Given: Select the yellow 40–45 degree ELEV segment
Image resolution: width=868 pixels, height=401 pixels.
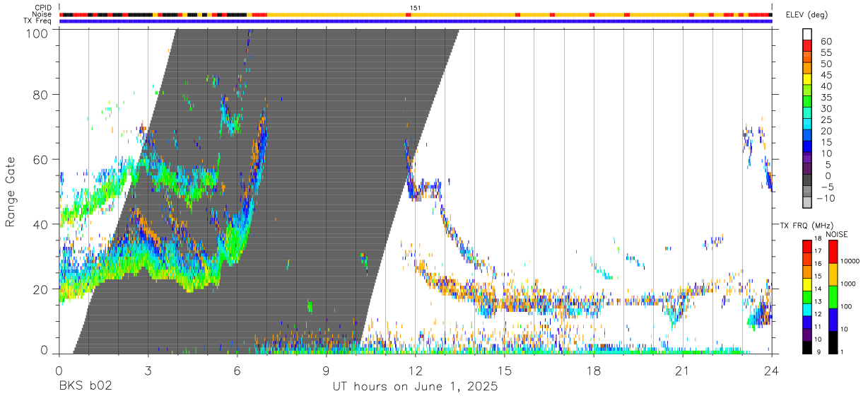Looking at the screenshot, I should tap(807, 79).
